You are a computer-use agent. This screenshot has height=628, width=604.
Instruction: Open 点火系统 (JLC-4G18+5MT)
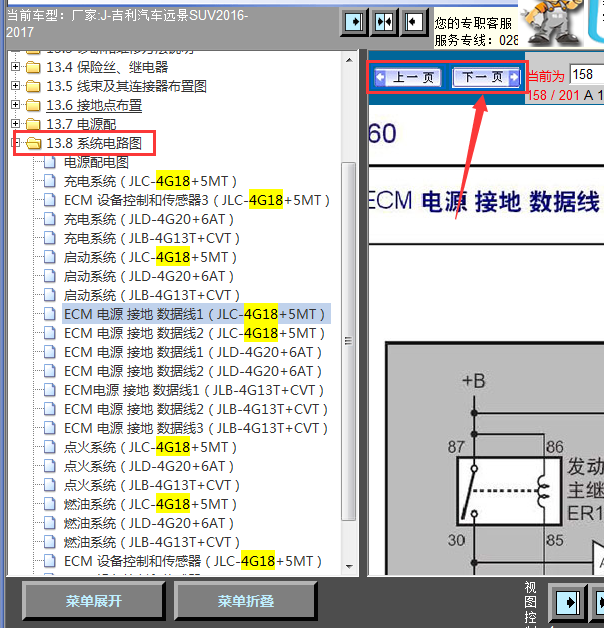pyautogui.click(x=150, y=447)
